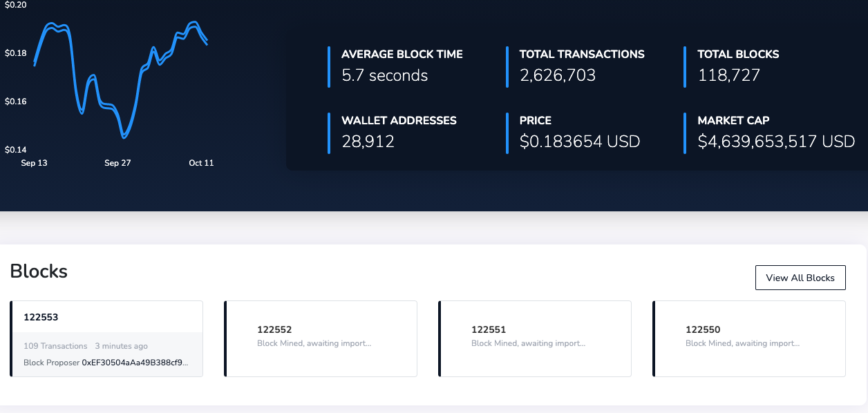868x413 pixels.
Task: Click the 109 Transactions text
Action: tap(55, 346)
